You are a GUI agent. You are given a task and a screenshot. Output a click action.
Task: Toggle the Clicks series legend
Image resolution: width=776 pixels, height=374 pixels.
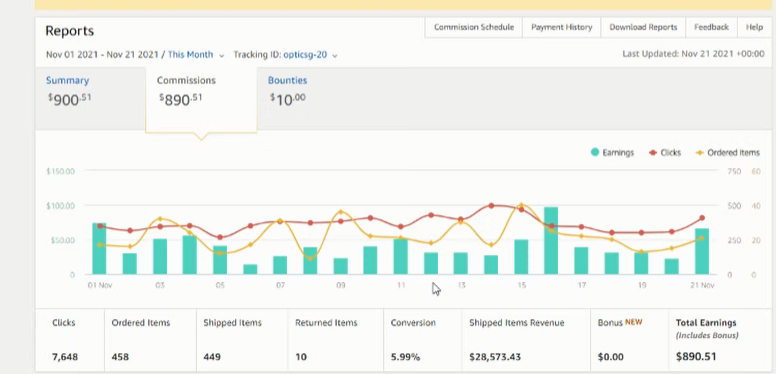coord(665,153)
